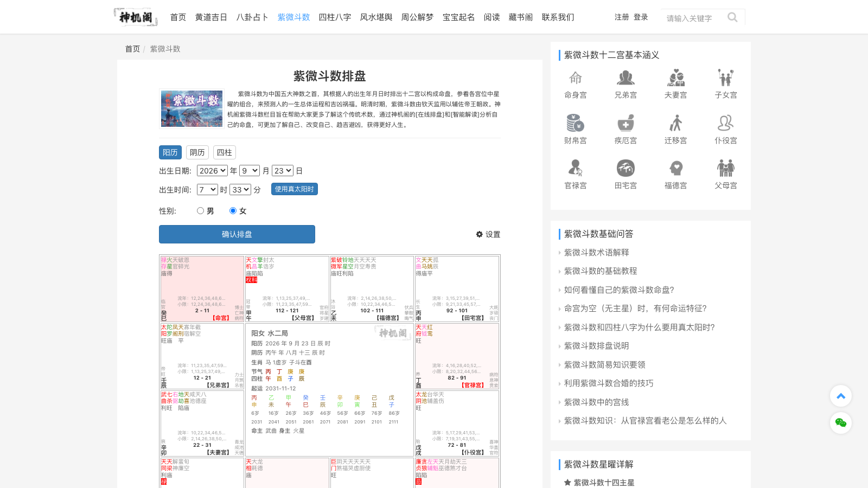
Task: Select the 男 gender radio button
Action: [200, 211]
